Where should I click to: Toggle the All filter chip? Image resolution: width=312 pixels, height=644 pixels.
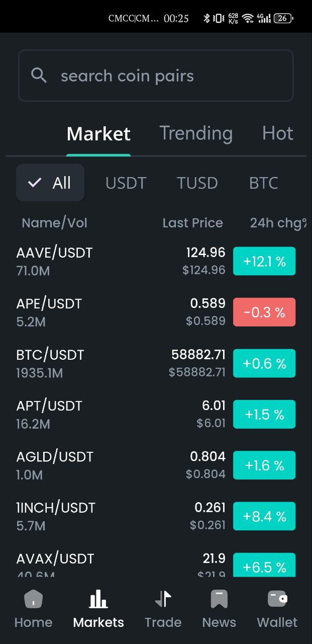50,183
